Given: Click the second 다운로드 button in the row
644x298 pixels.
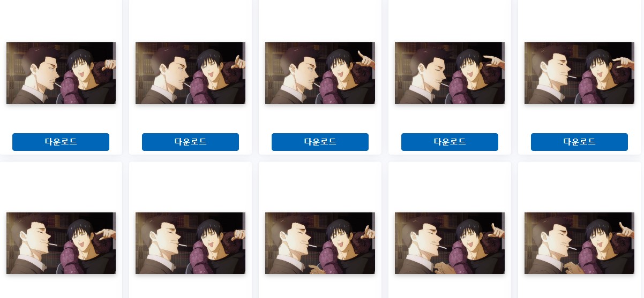Looking at the screenshot, I should 190,142.
